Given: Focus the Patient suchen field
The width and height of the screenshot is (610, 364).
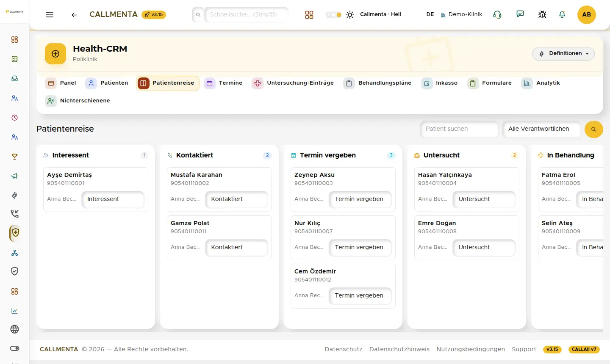Looking at the screenshot, I should (x=459, y=129).
